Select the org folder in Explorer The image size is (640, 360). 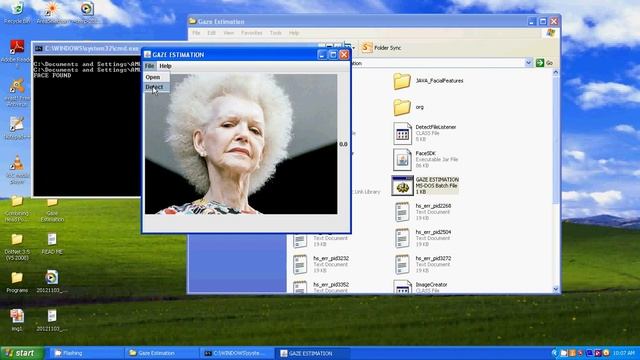pyautogui.click(x=409, y=107)
